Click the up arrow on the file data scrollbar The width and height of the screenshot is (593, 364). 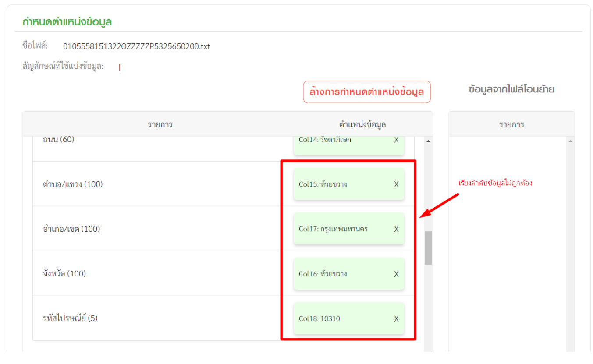[570, 140]
